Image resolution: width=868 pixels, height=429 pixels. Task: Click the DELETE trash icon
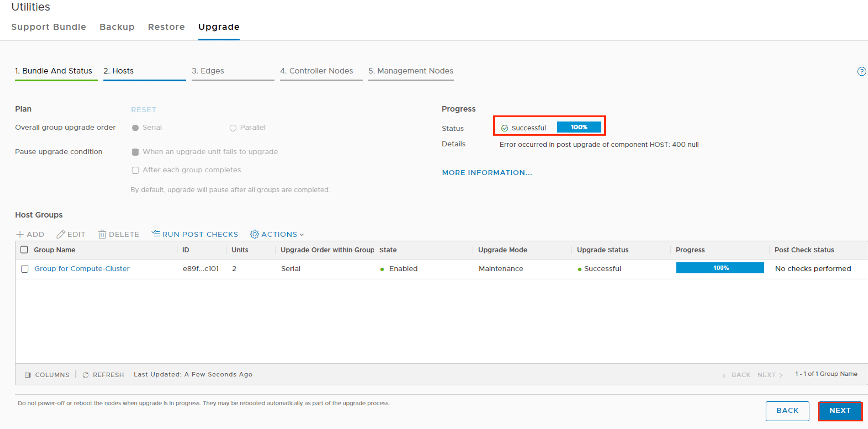tap(102, 234)
